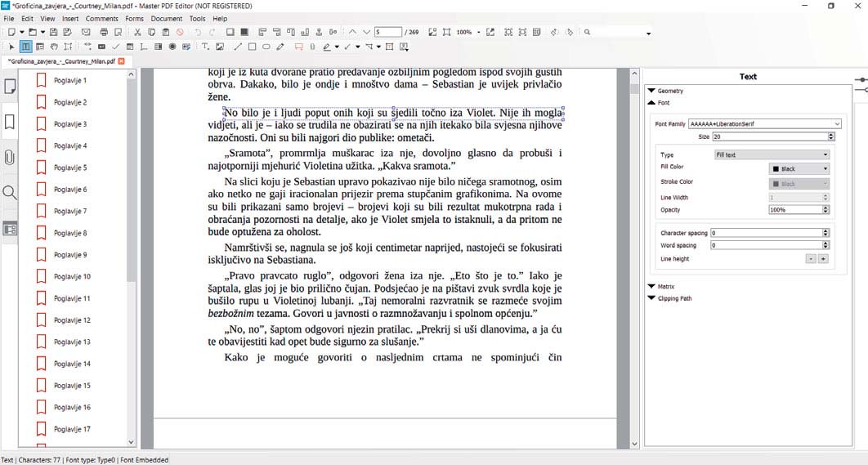The height and width of the screenshot is (465, 868).
Task: Click the Open file folder icon
Action: tap(33, 32)
